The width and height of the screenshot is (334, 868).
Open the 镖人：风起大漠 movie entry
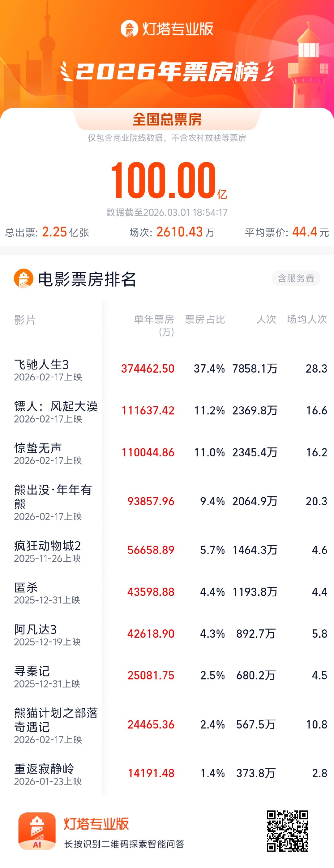pyautogui.click(x=56, y=406)
